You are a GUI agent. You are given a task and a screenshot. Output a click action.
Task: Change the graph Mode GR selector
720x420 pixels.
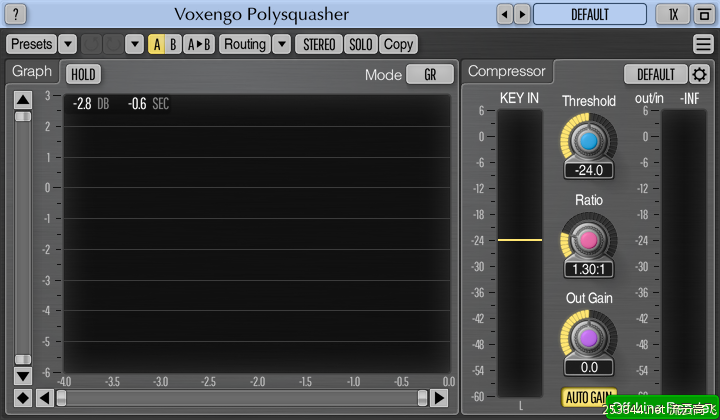430,74
